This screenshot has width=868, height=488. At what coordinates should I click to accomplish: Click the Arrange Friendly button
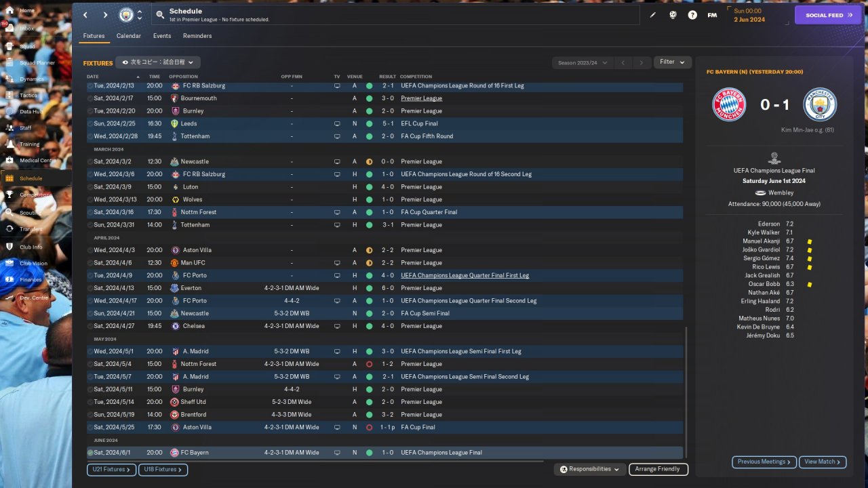click(658, 469)
